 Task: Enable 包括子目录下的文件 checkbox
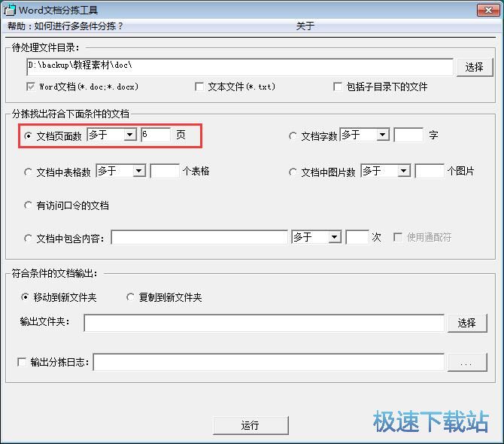pos(338,87)
